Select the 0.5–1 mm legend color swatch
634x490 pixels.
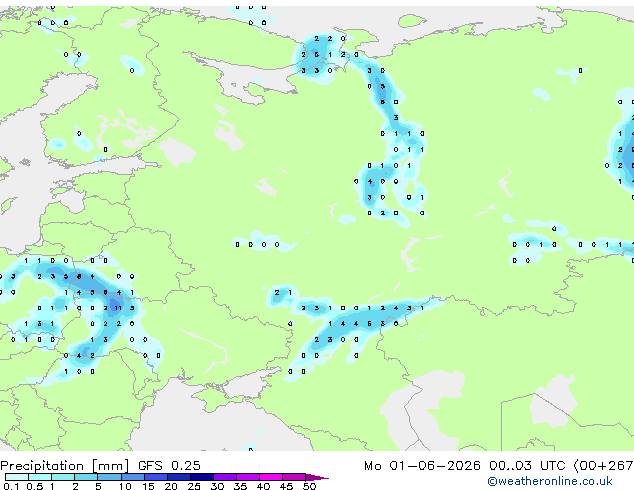40,477
